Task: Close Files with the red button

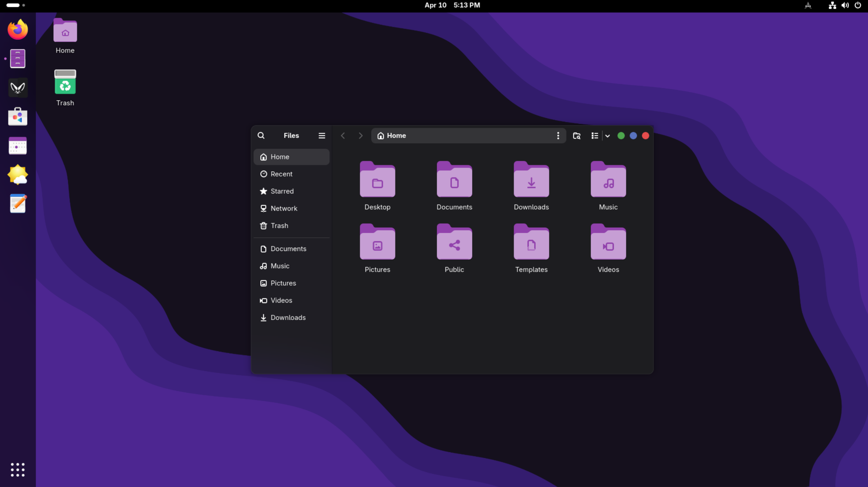Action: pyautogui.click(x=645, y=136)
